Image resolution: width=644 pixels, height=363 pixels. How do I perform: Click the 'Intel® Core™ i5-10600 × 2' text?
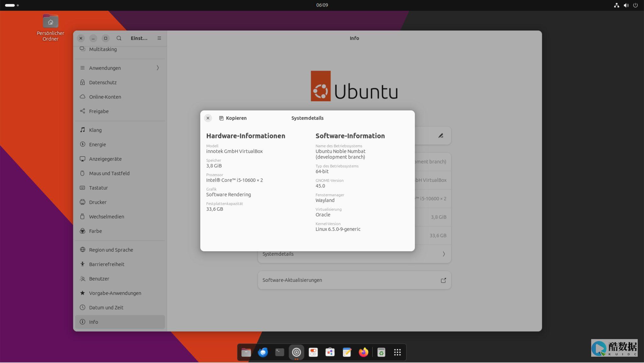click(234, 180)
